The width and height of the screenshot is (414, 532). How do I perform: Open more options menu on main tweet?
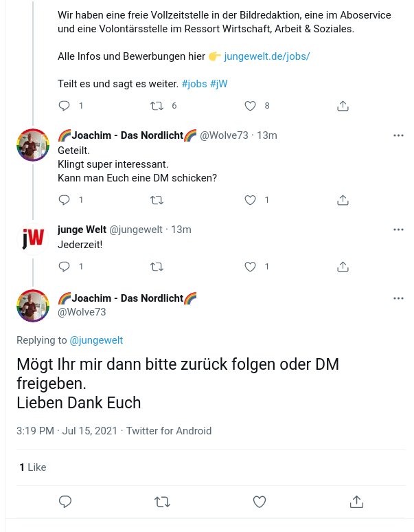click(x=398, y=298)
